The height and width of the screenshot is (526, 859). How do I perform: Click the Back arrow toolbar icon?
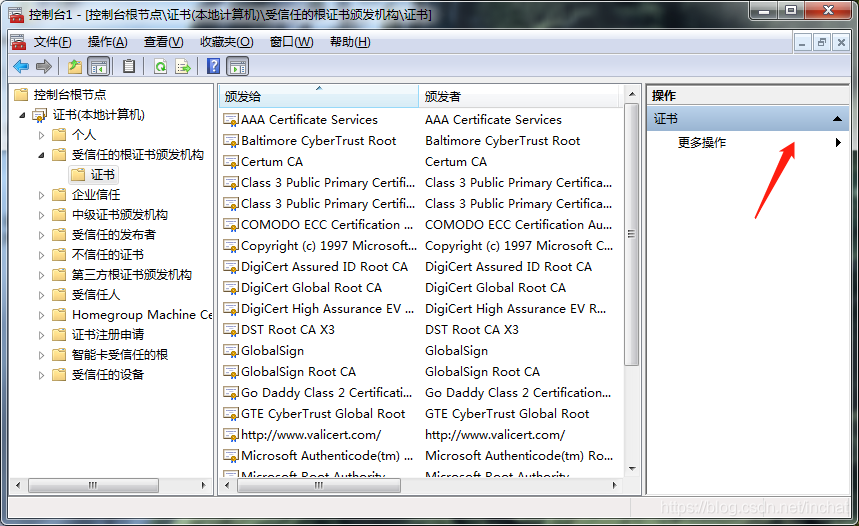tap(21, 67)
